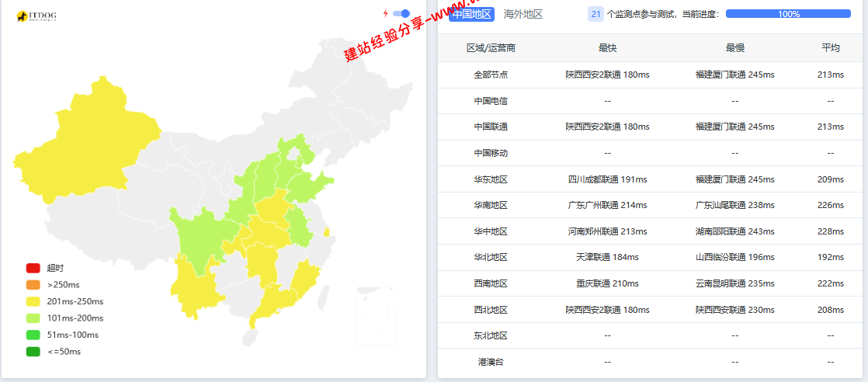The height and width of the screenshot is (382, 868).
Task: Click the ITDOG logo
Action: coord(36,16)
